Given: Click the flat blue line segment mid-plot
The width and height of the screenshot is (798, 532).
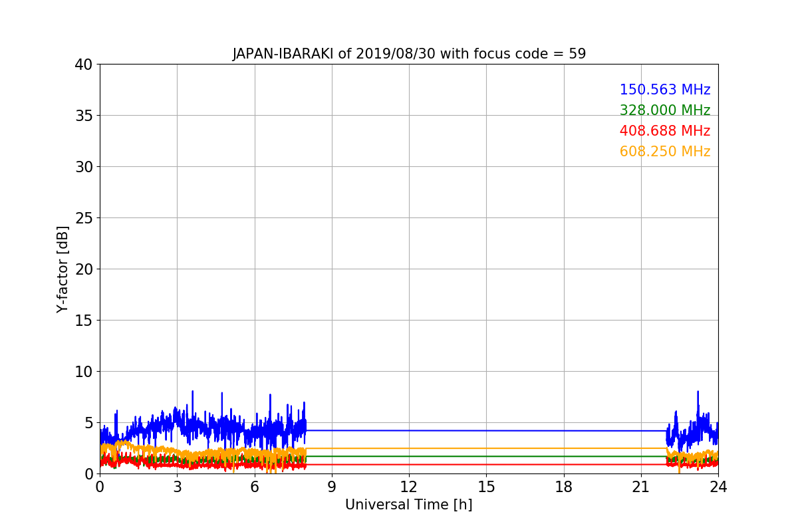Looking at the screenshot, I should [x=486, y=430].
